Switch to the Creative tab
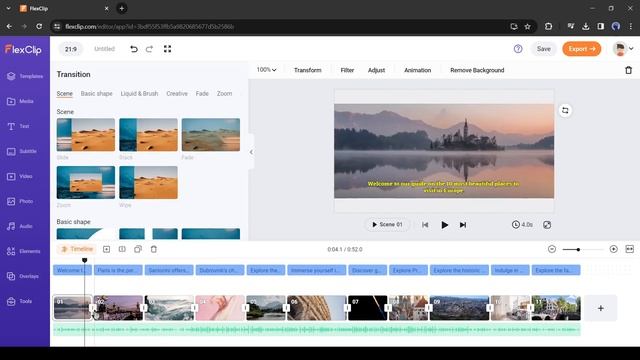Image resolution: width=640 pixels, height=360 pixels. (177, 93)
